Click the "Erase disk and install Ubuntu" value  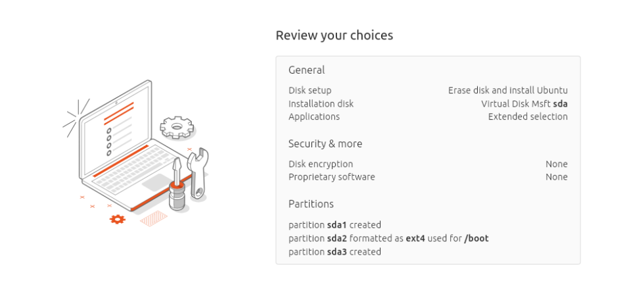coord(507,91)
